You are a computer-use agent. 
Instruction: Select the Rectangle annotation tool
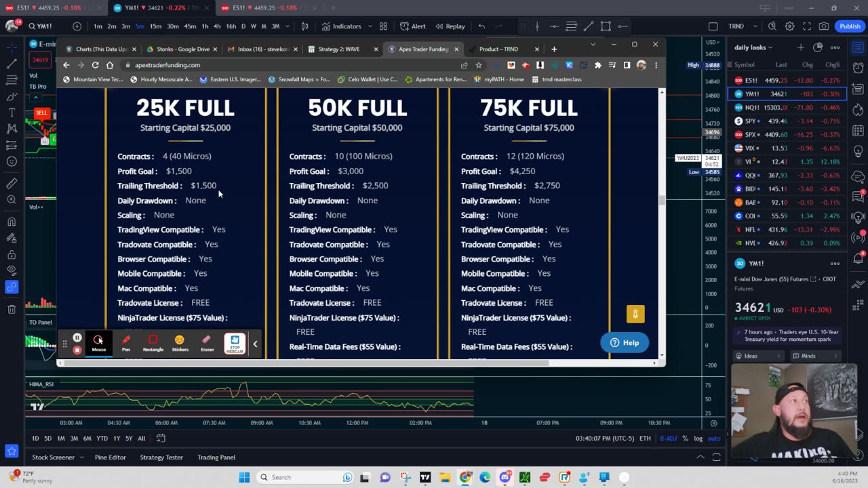coord(153,343)
